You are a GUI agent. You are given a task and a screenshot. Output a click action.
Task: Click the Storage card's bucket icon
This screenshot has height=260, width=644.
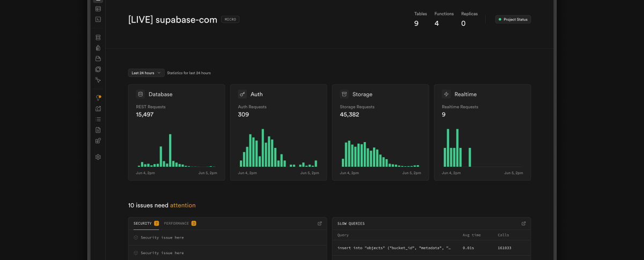click(x=345, y=94)
